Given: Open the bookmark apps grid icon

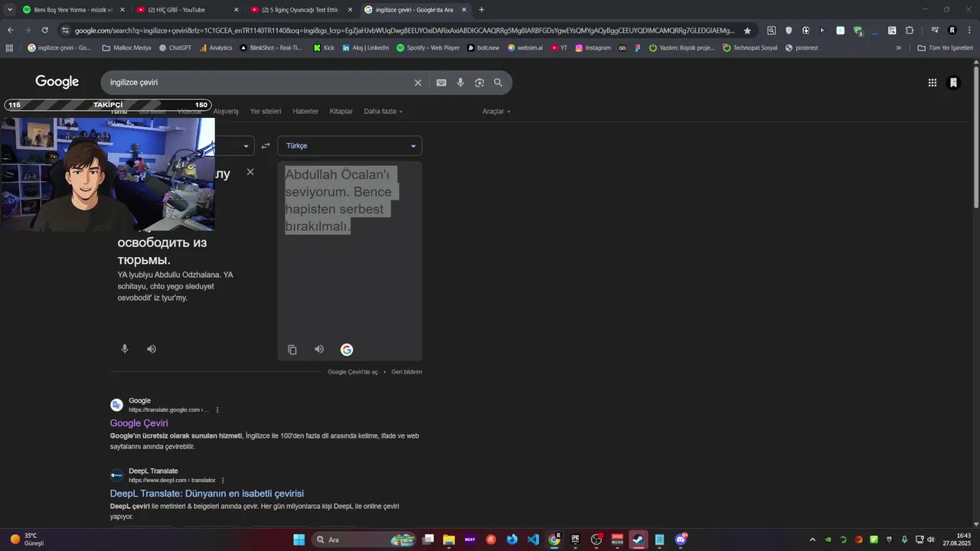Looking at the screenshot, I should [9, 47].
